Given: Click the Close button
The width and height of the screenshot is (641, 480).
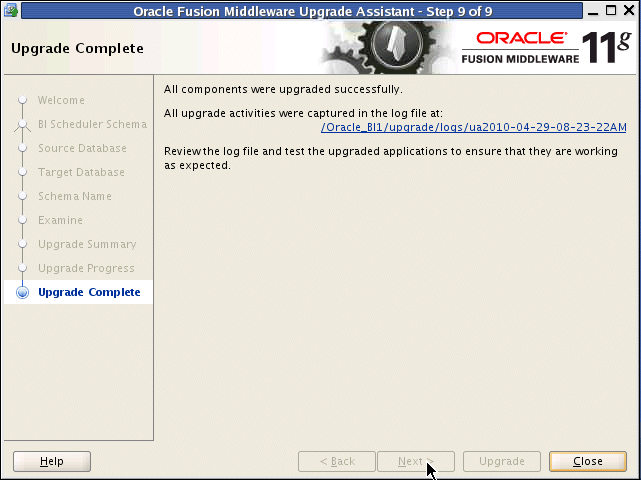Looking at the screenshot, I should click(587, 461).
